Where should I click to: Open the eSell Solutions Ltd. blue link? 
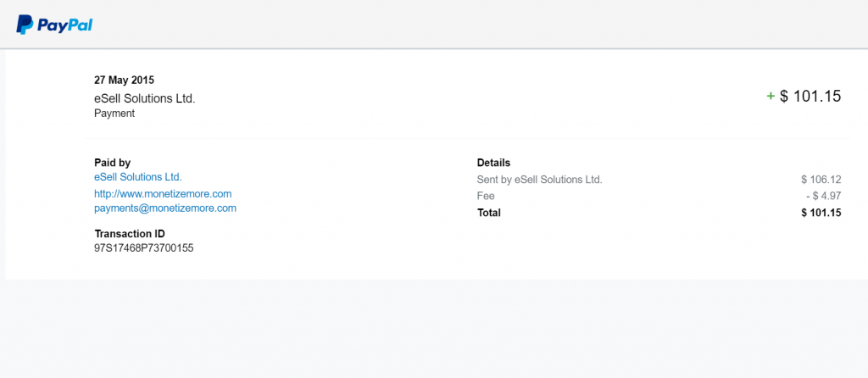[138, 177]
